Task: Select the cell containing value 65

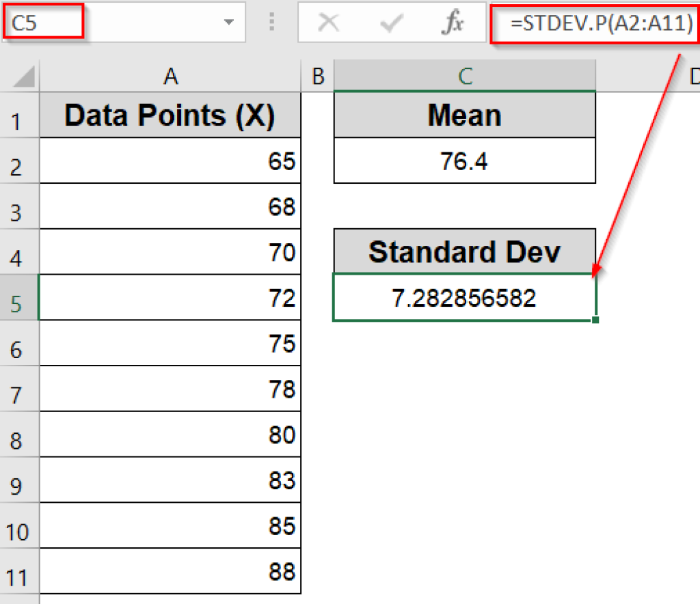Action: click(x=170, y=161)
